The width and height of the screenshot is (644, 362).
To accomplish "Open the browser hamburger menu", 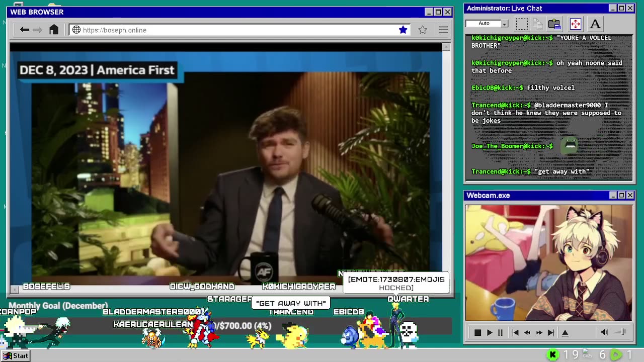I will click(443, 30).
